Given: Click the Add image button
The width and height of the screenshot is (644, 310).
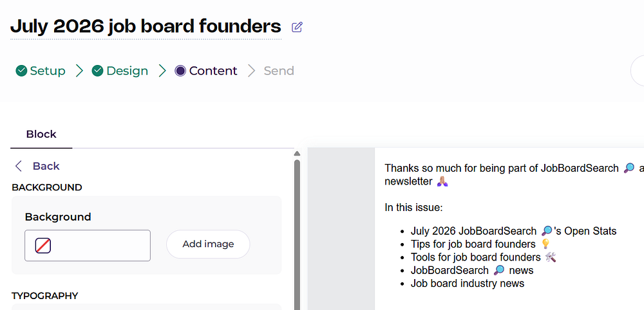Looking at the screenshot, I should click(208, 244).
